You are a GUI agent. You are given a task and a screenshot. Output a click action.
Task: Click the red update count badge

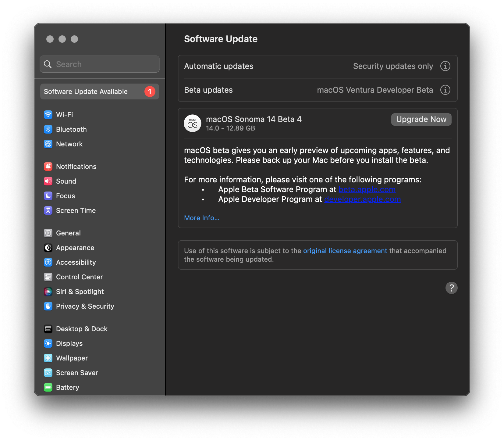pos(150,91)
